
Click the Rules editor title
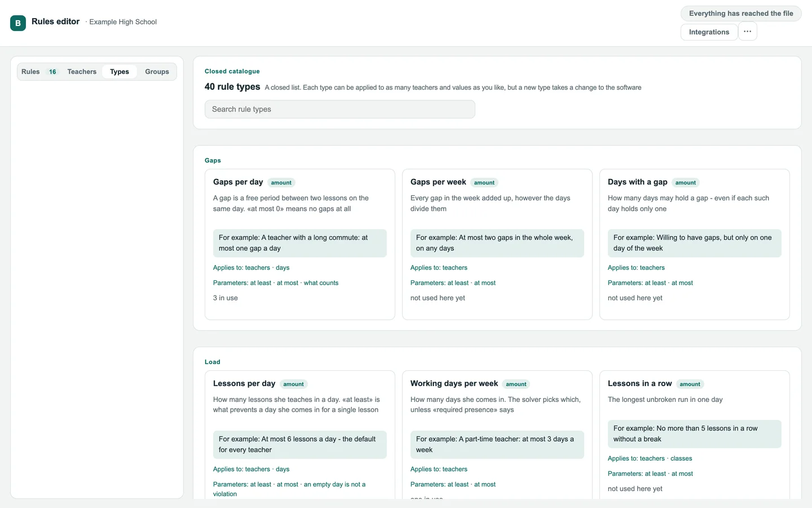click(x=55, y=21)
